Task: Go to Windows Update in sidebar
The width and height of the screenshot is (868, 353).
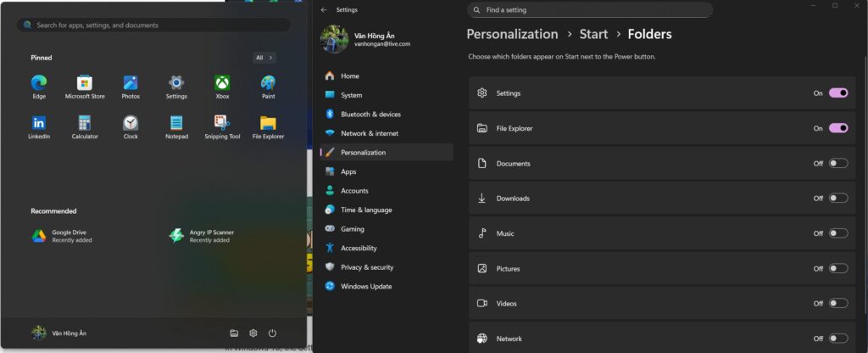Action: [365, 287]
